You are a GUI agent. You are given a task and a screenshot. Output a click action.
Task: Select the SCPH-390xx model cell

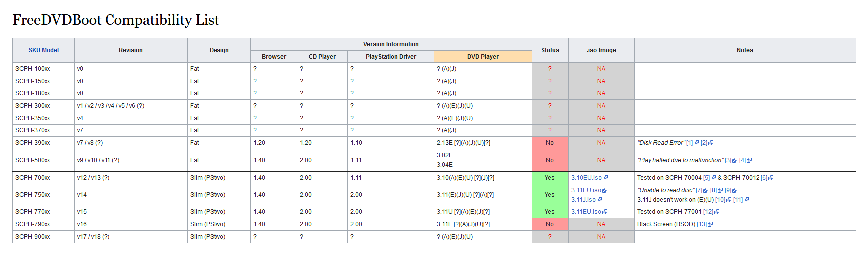click(44, 143)
